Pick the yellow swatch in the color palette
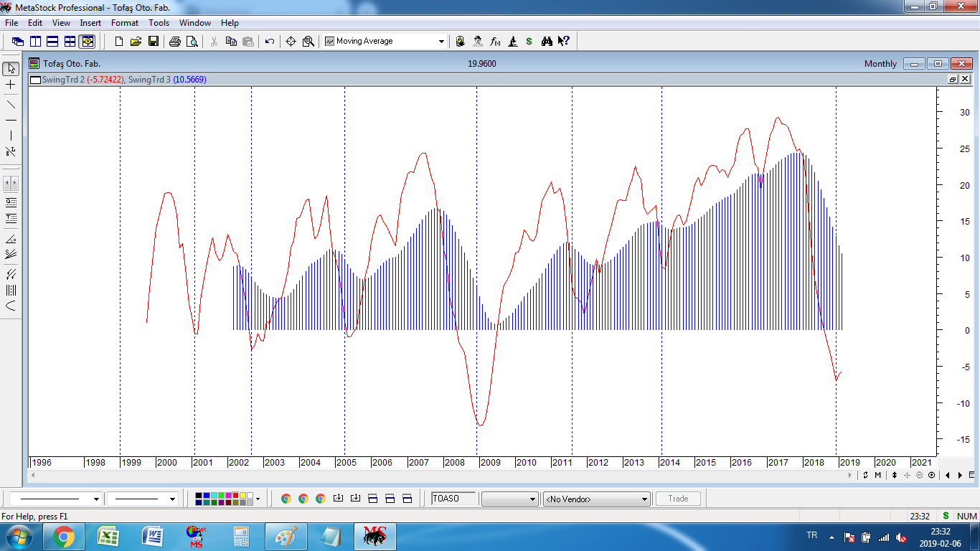980x551 pixels. pyautogui.click(x=242, y=496)
